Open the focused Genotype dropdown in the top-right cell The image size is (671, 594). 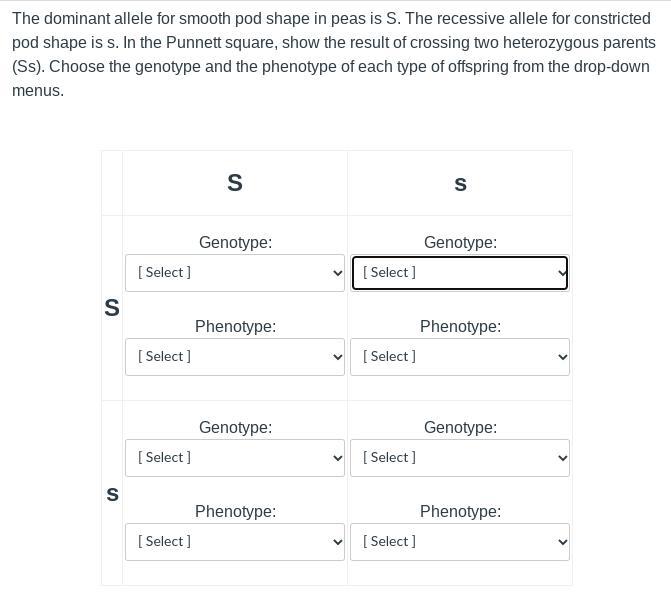click(460, 273)
